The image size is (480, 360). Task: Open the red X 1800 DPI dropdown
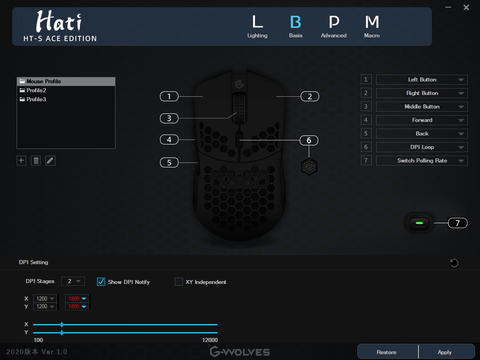(x=77, y=299)
